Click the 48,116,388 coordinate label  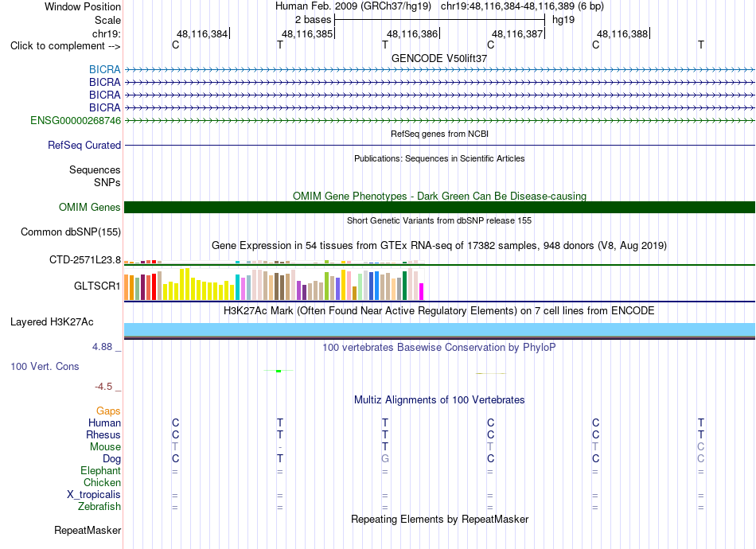622,33
